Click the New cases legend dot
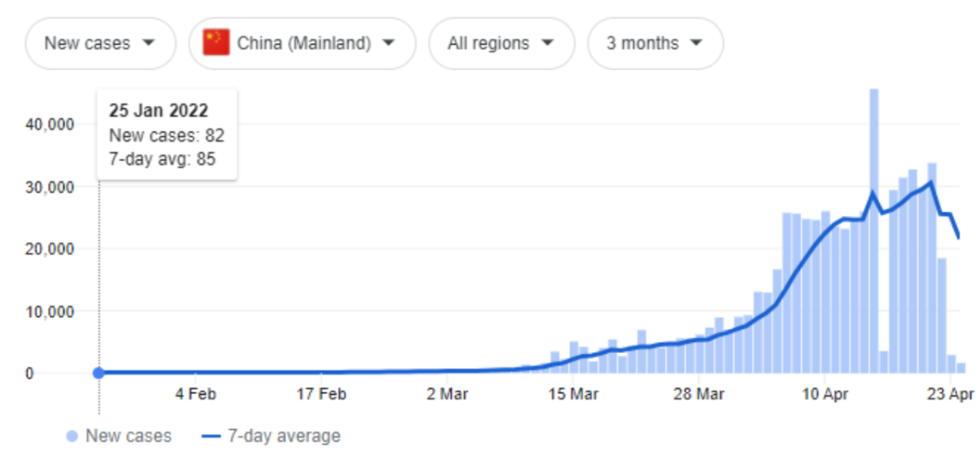Viewport: 980px width, 453px height. click(72, 436)
